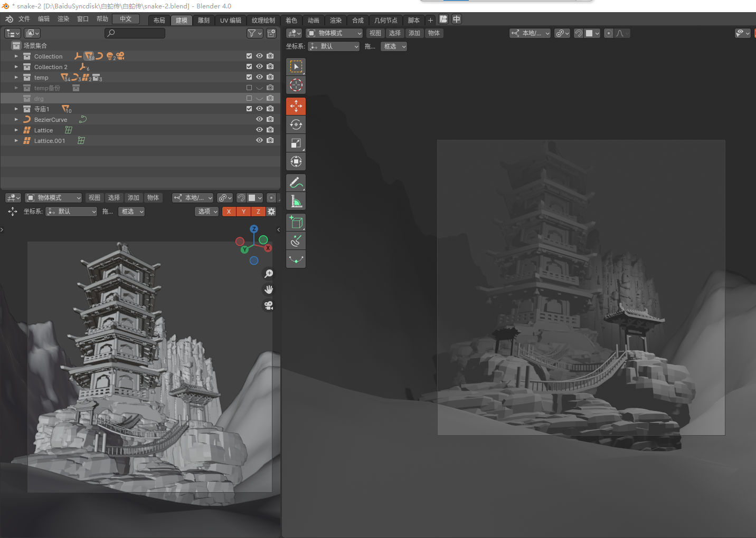Toggle snapping magnet icon in right viewport header
Viewport: 756px width, 538px height.
(579, 33)
